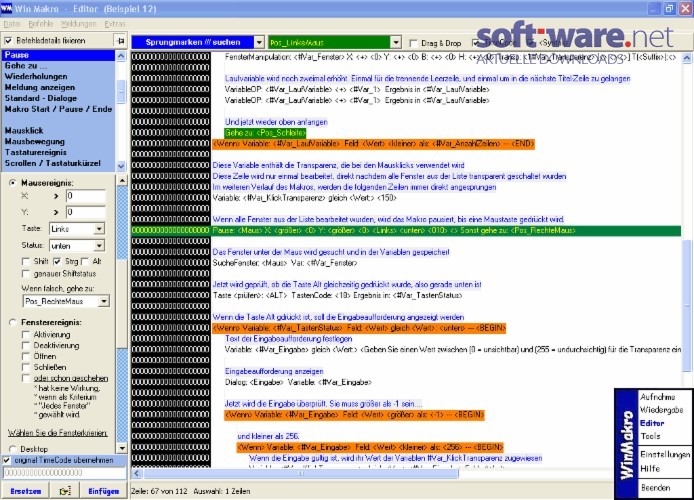Viewport: 694px width, 500px height.
Task: Select the Desktop radio button
Action: point(13,449)
